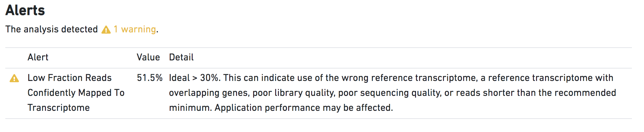Click the warning triangle beside "1 warning"
Image resolution: width=644 pixels, height=132 pixels.
[106, 30]
